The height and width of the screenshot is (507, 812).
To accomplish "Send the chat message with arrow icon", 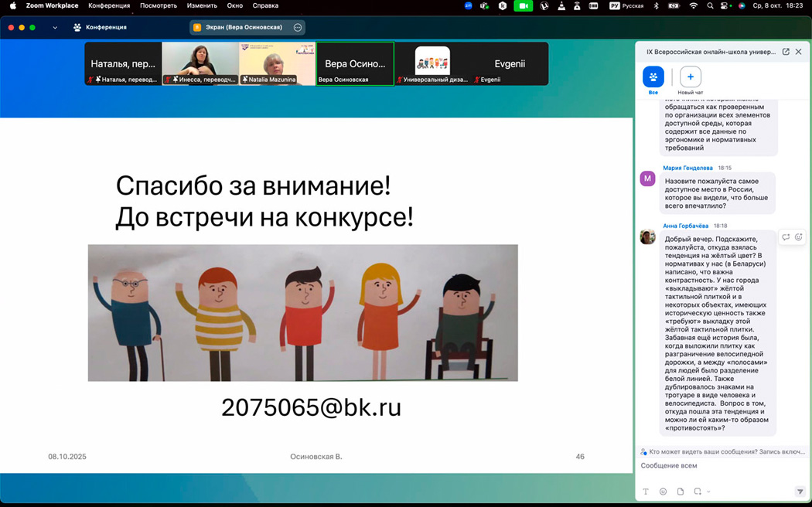I will [x=800, y=492].
